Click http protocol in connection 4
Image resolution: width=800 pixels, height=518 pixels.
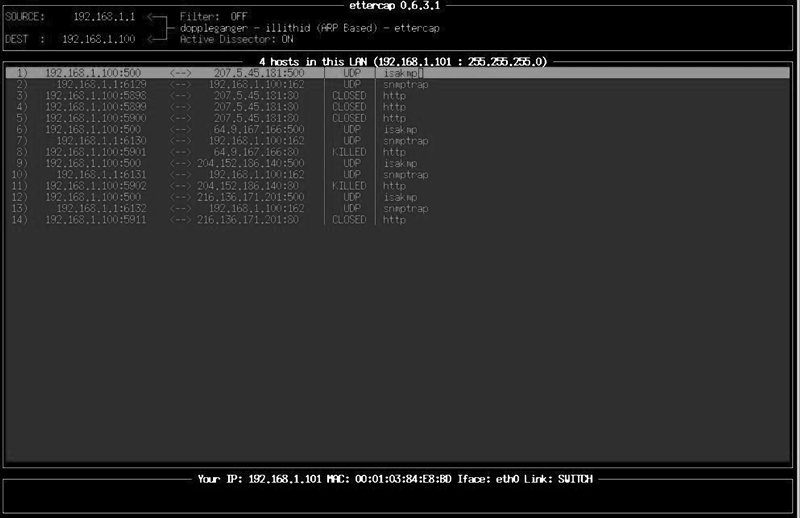(394, 107)
